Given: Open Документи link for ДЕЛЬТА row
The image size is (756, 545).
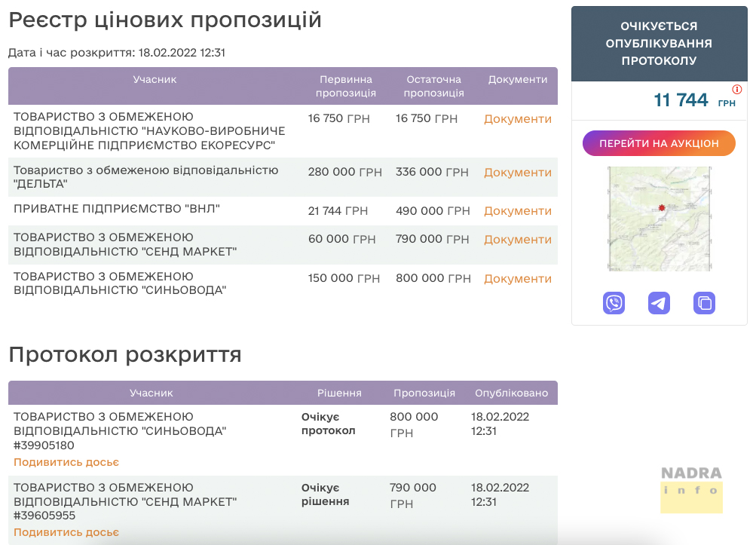Looking at the screenshot, I should [x=517, y=173].
